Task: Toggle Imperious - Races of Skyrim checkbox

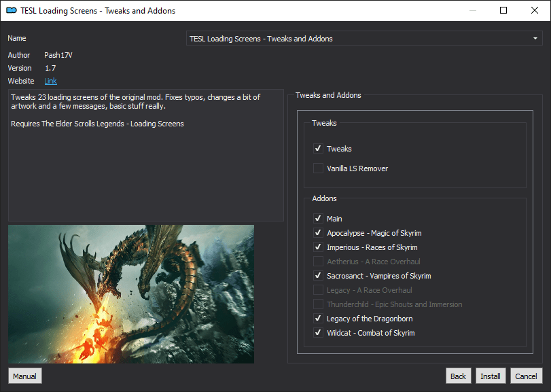Action: (318, 247)
